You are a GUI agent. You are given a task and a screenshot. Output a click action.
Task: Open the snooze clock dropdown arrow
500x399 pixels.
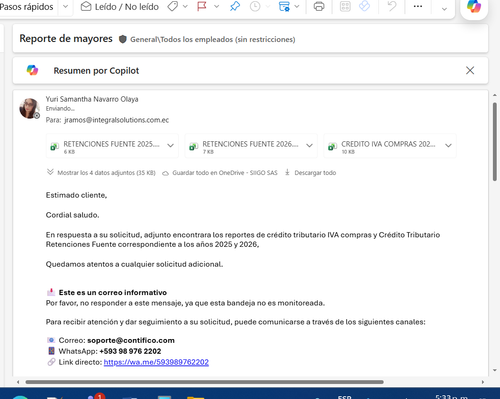click(267, 7)
